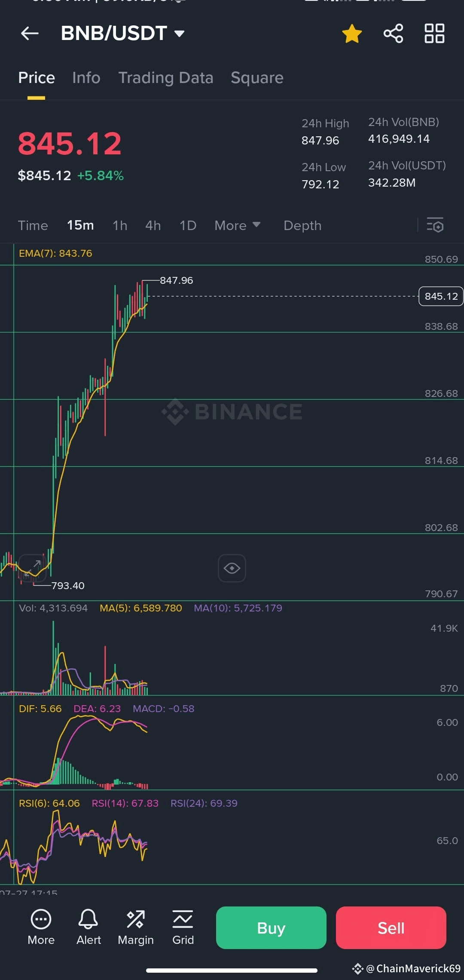Viewport: 464px width, 980px height.
Task: Switch to the Info tab
Action: pyautogui.click(x=86, y=78)
